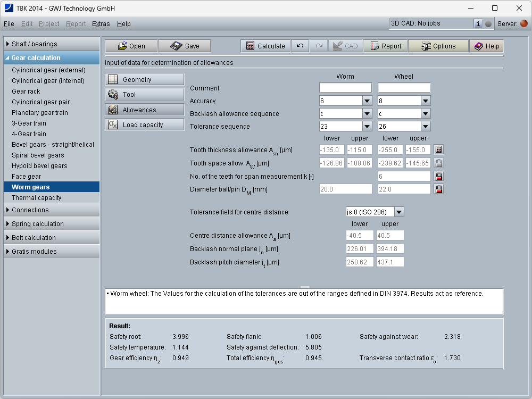Click the undo arrow in the toolbar
Image resolution: width=532 pixels, height=399 pixels.
pyautogui.click(x=300, y=46)
